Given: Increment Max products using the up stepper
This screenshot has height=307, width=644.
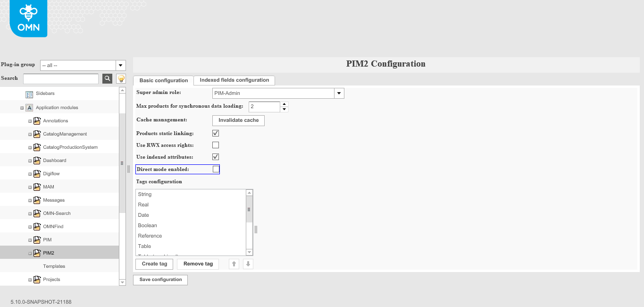Looking at the screenshot, I should 284,104.
